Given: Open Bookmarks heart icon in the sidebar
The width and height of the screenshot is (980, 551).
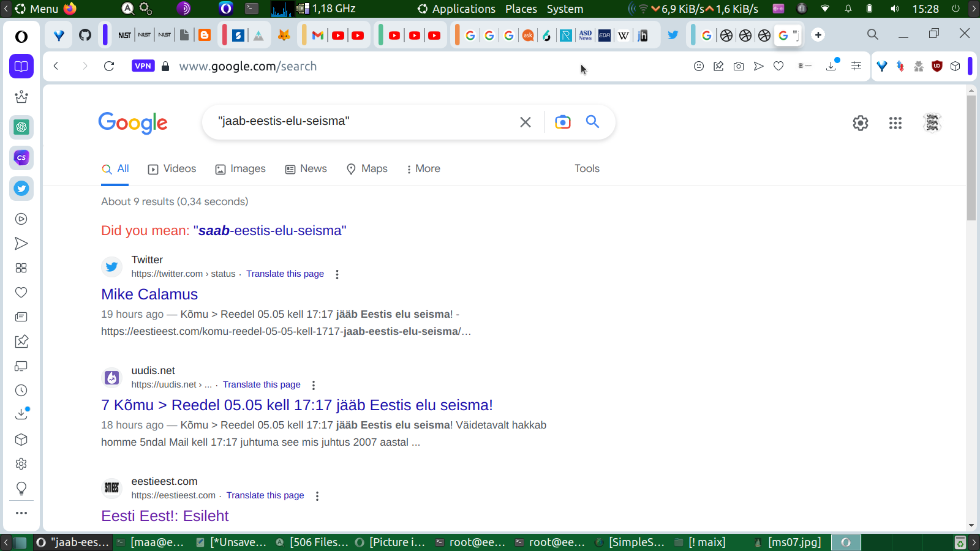Looking at the screenshot, I should [21, 293].
